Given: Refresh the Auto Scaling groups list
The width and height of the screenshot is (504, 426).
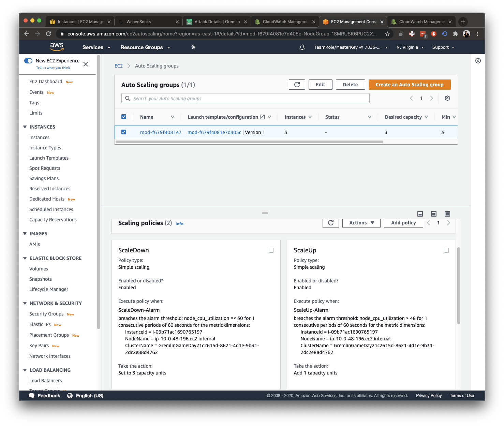Looking at the screenshot, I should pyautogui.click(x=297, y=85).
